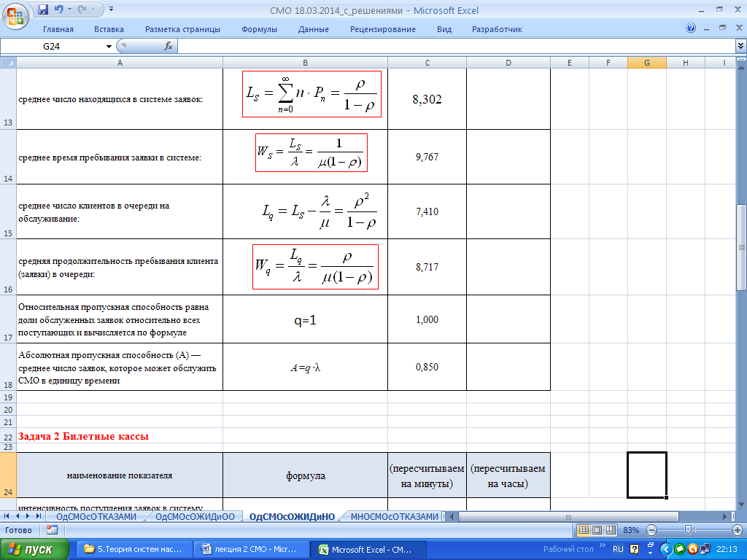Open the Вставка ribbon tab
The height and width of the screenshot is (560, 747).
tap(109, 29)
